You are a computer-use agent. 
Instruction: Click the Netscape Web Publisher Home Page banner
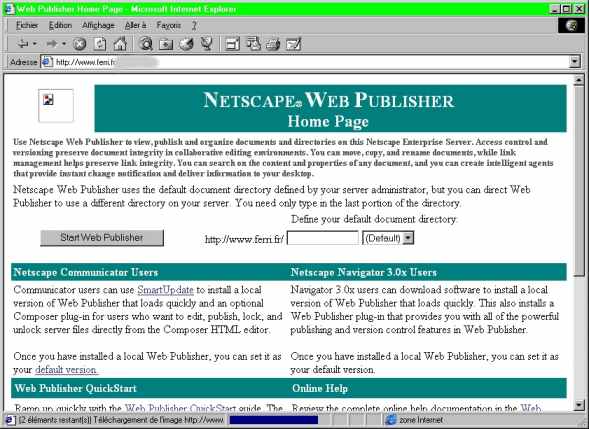pos(330,109)
